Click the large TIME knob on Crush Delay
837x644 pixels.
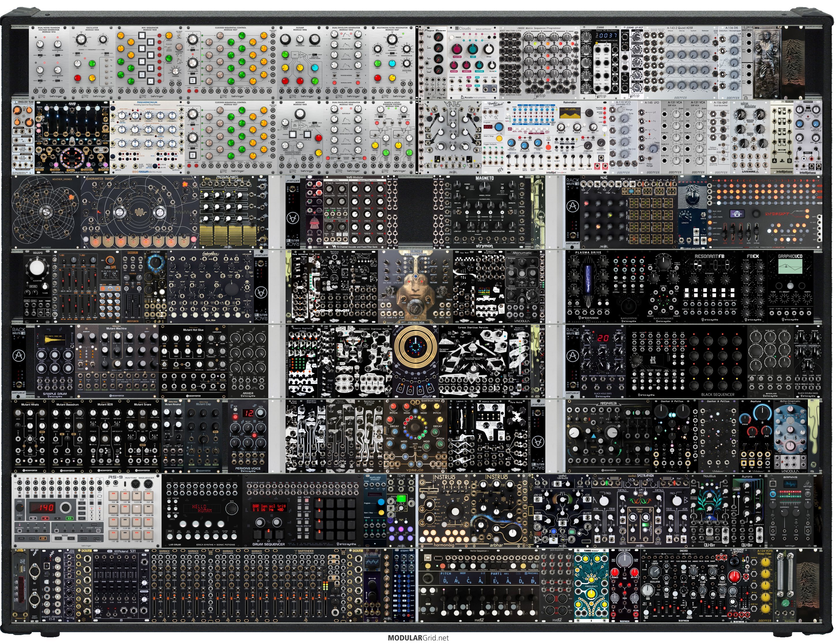tap(624, 560)
